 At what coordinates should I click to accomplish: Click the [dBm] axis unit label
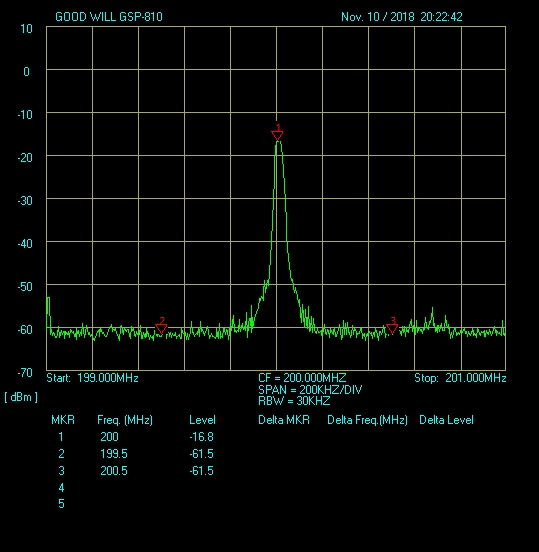coord(21,397)
